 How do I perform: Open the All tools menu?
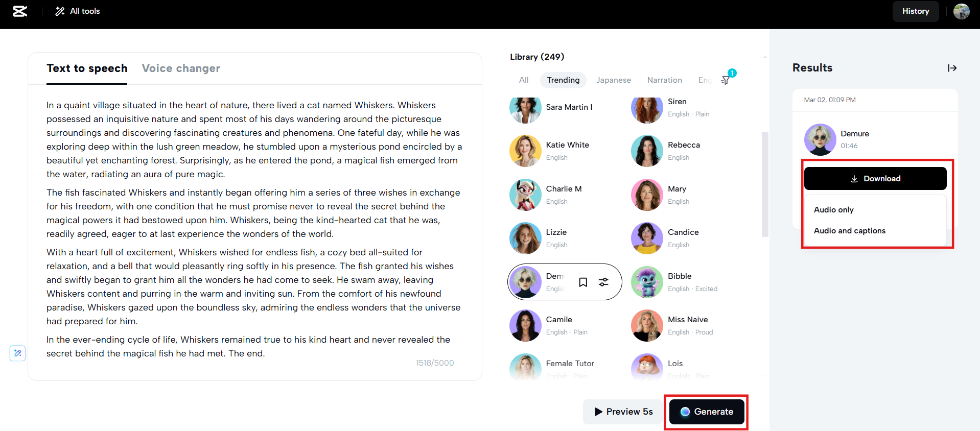coord(78,11)
